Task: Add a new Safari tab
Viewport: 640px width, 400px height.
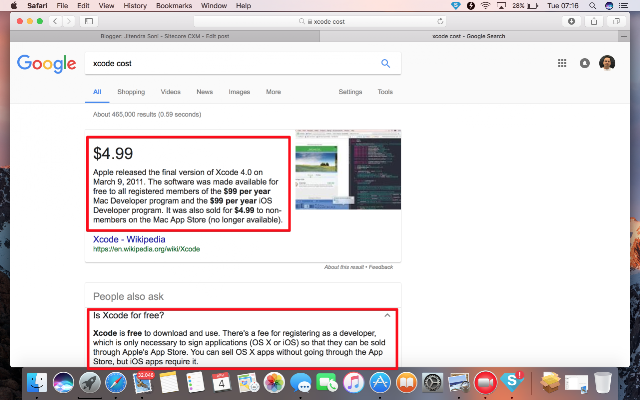Action: pos(624,36)
